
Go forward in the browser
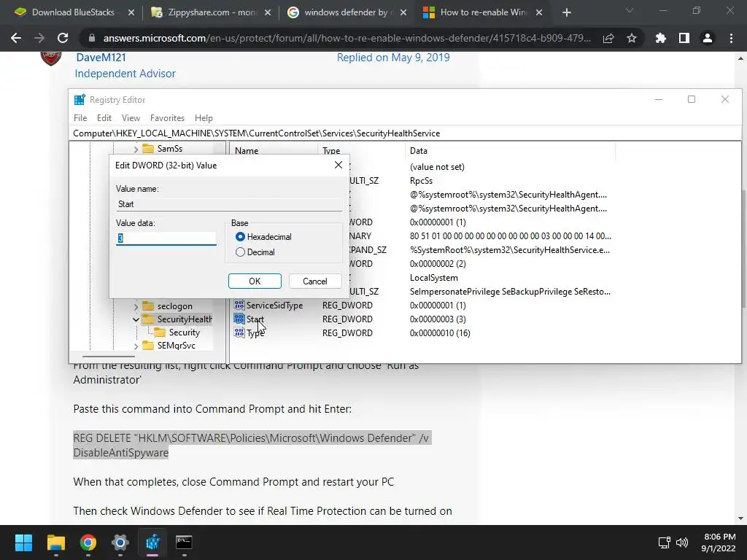(39, 38)
